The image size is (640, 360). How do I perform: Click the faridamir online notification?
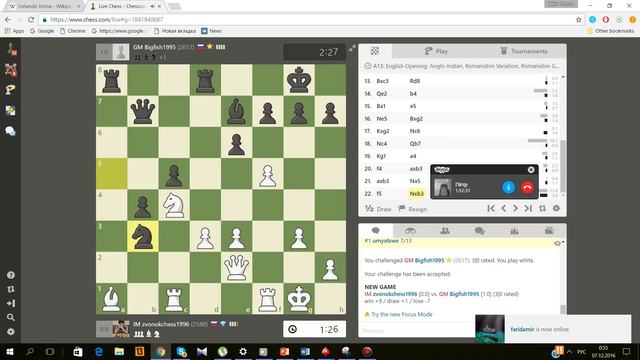(553, 329)
